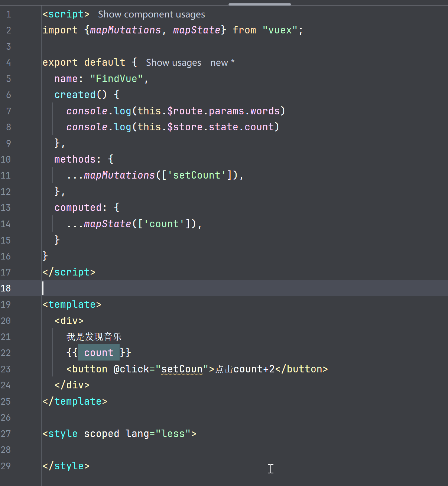This screenshot has width=448, height=486.
Task: Click the highlighted count interpolation on line 22
Action: pyautogui.click(x=99, y=353)
